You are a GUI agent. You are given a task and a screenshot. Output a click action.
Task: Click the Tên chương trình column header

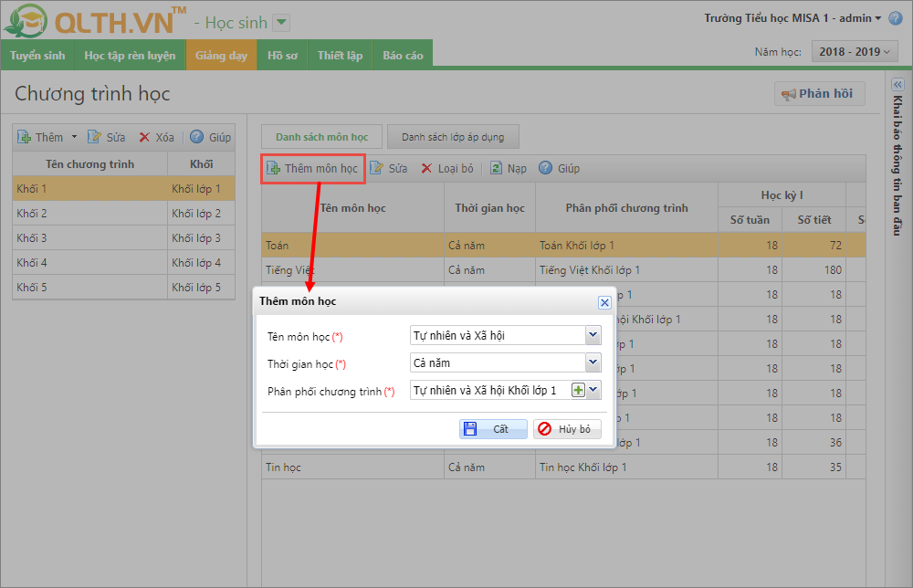click(x=90, y=164)
